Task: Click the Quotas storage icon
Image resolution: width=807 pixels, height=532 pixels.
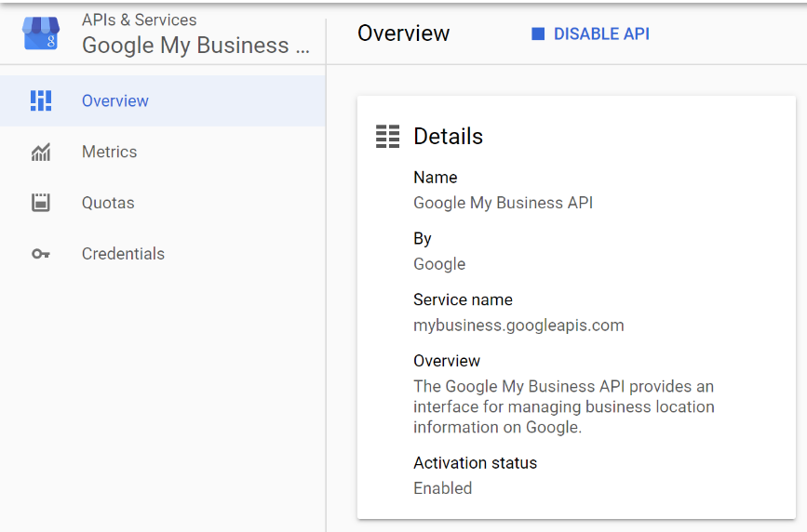Action: coord(41,203)
